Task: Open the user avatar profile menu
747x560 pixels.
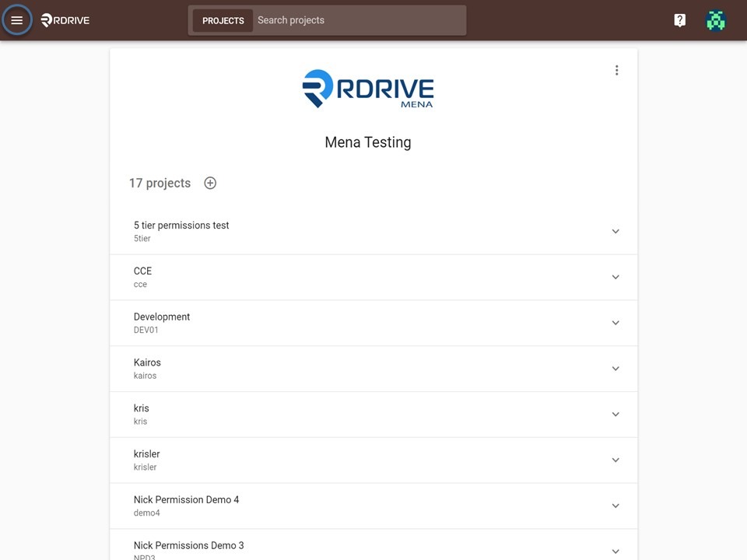Action: click(x=716, y=20)
